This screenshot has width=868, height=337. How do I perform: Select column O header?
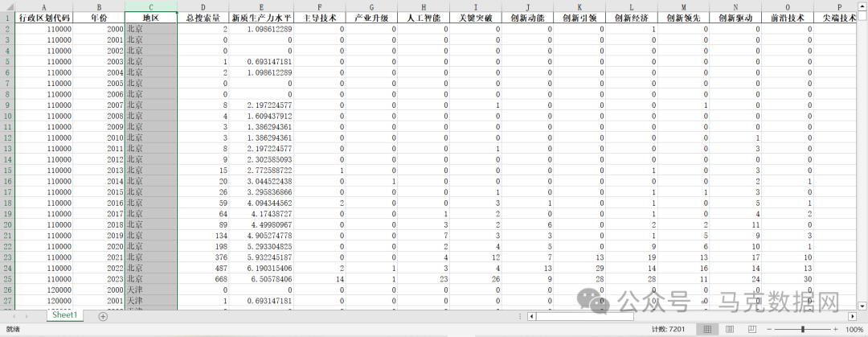coord(788,6)
